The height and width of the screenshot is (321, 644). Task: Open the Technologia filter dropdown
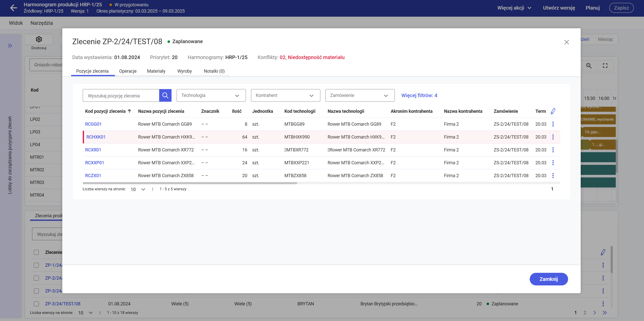tap(211, 95)
